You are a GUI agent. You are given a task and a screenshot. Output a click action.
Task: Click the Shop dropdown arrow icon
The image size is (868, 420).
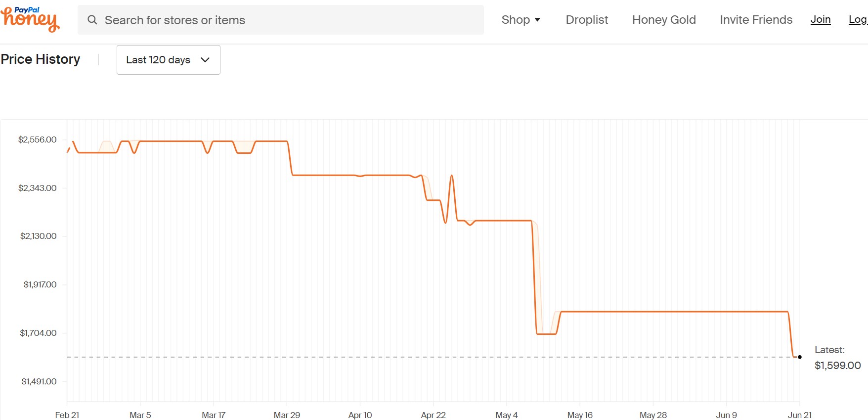pyautogui.click(x=537, y=20)
